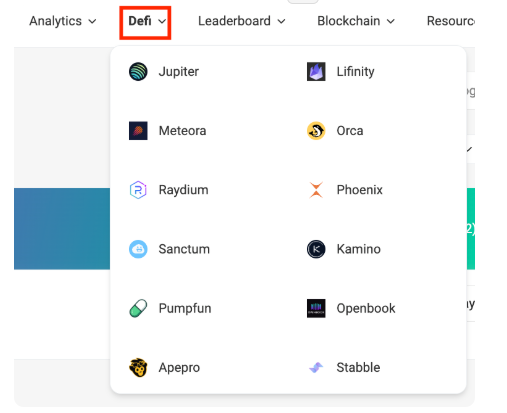
Task: Open the Openbook text link
Action: (x=366, y=308)
